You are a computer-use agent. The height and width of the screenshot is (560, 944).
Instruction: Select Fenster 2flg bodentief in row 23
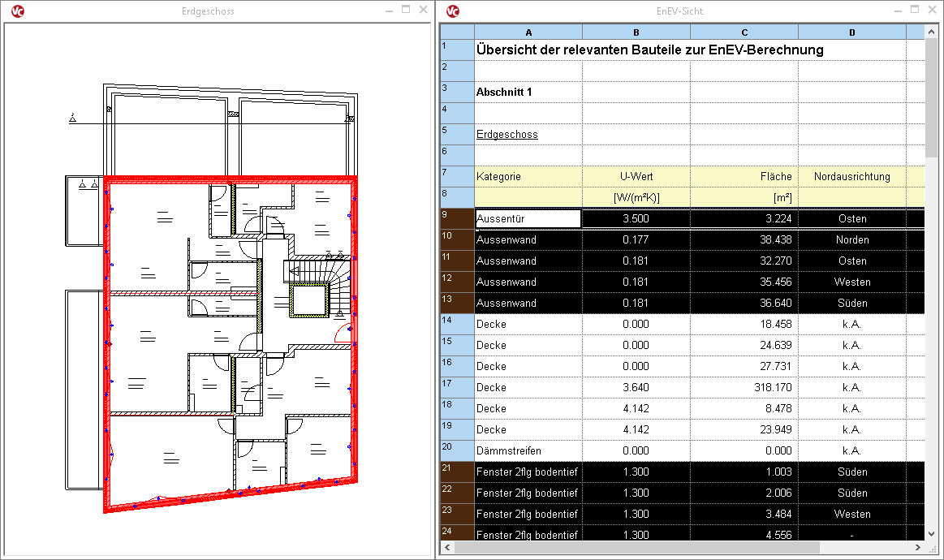point(528,514)
